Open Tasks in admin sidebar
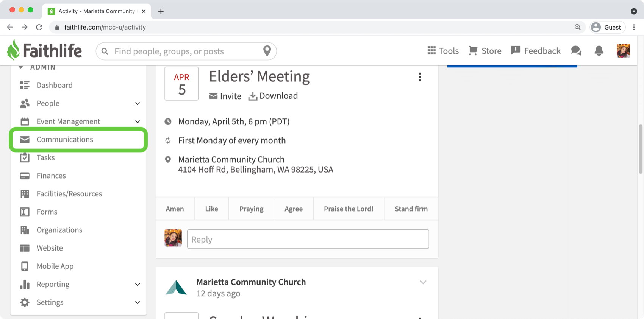Image resolution: width=644 pixels, height=319 pixels. pos(45,158)
